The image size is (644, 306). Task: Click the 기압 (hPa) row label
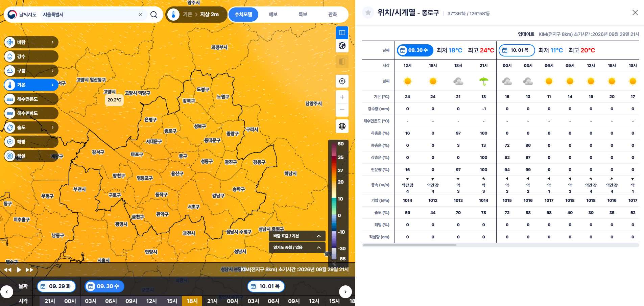(380, 201)
